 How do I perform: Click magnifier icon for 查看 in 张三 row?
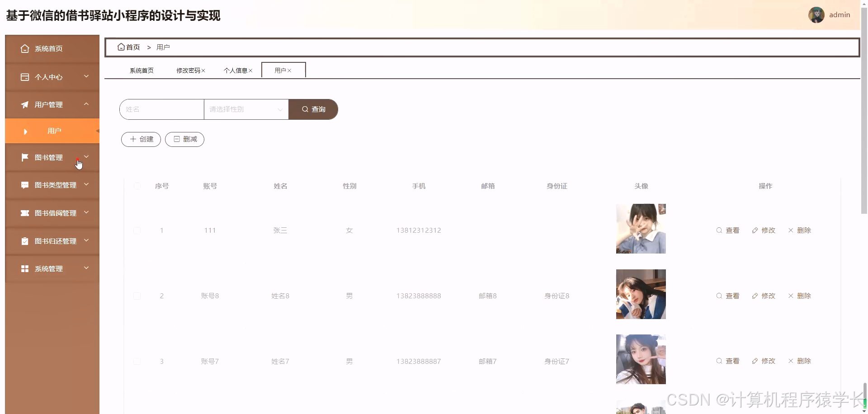pyautogui.click(x=719, y=231)
